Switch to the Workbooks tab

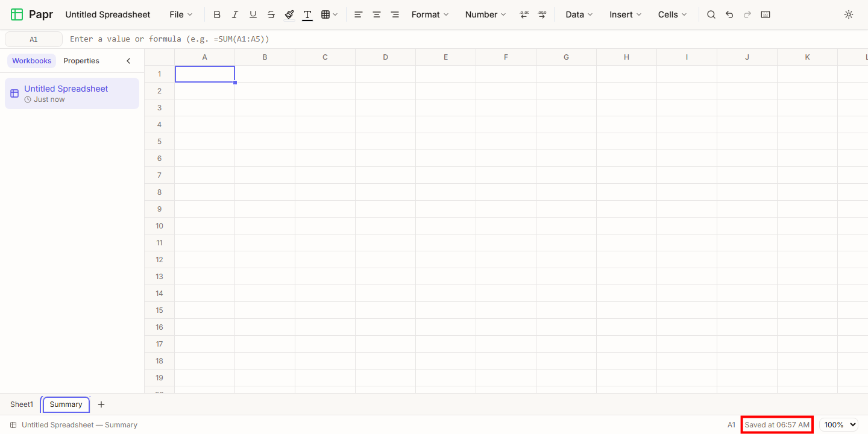pyautogui.click(x=31, y=61)
